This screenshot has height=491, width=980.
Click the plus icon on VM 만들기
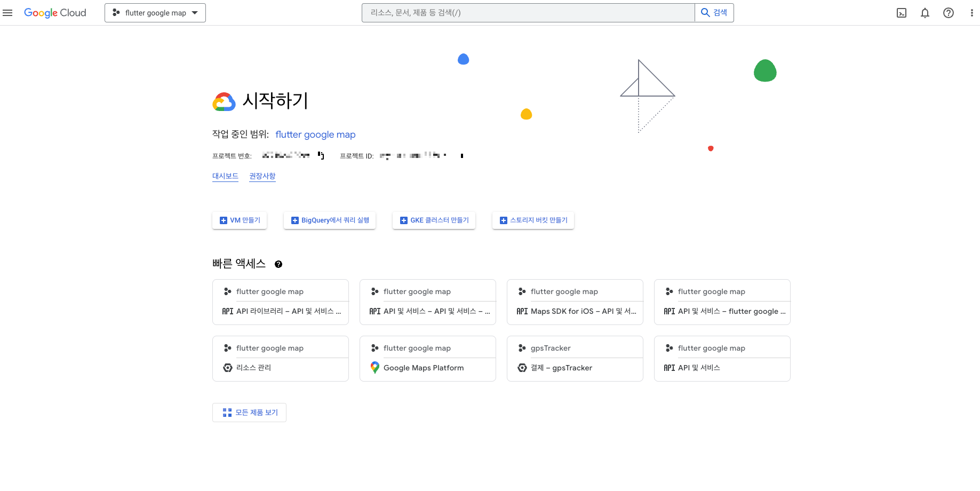224,220
